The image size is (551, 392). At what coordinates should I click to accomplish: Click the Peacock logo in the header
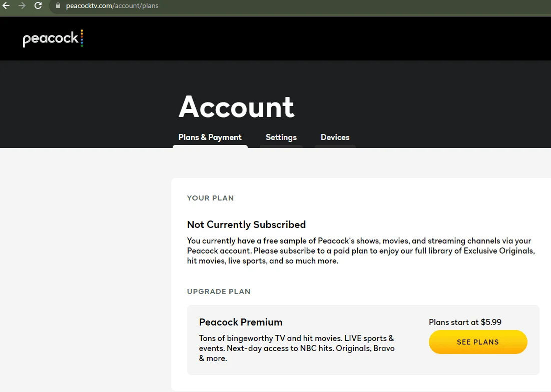[x=53, y=38]
